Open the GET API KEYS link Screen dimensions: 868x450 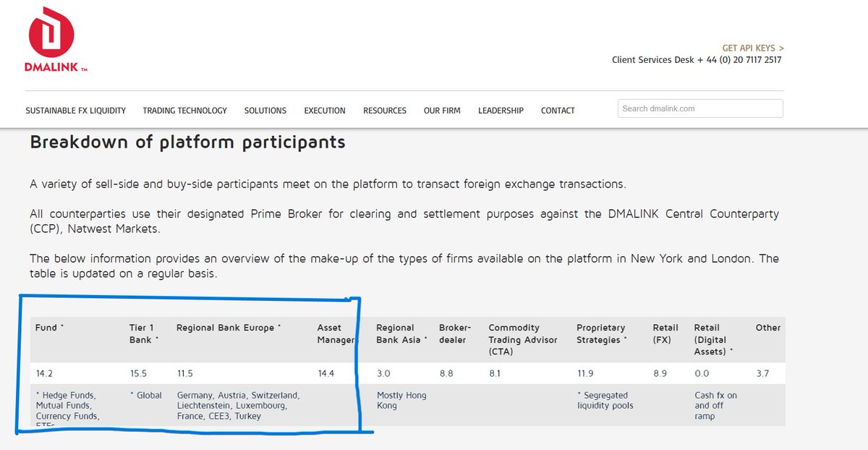[x=753, y=48]
